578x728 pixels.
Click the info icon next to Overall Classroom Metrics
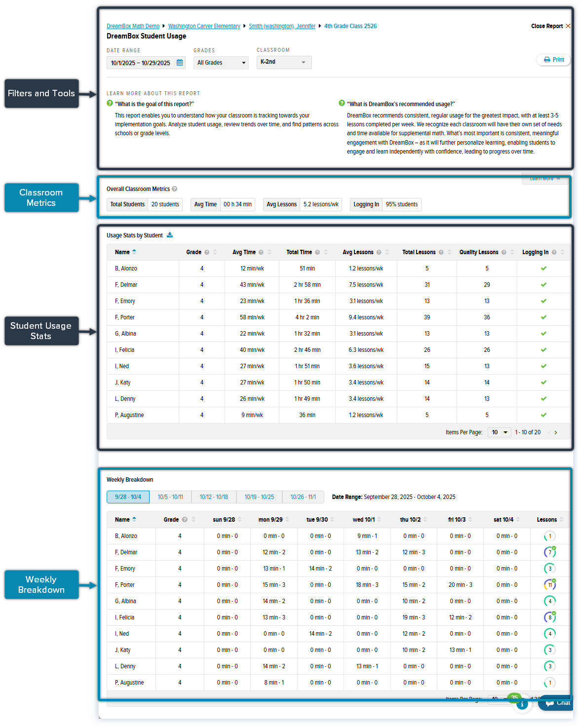click(x=174, y=189)
